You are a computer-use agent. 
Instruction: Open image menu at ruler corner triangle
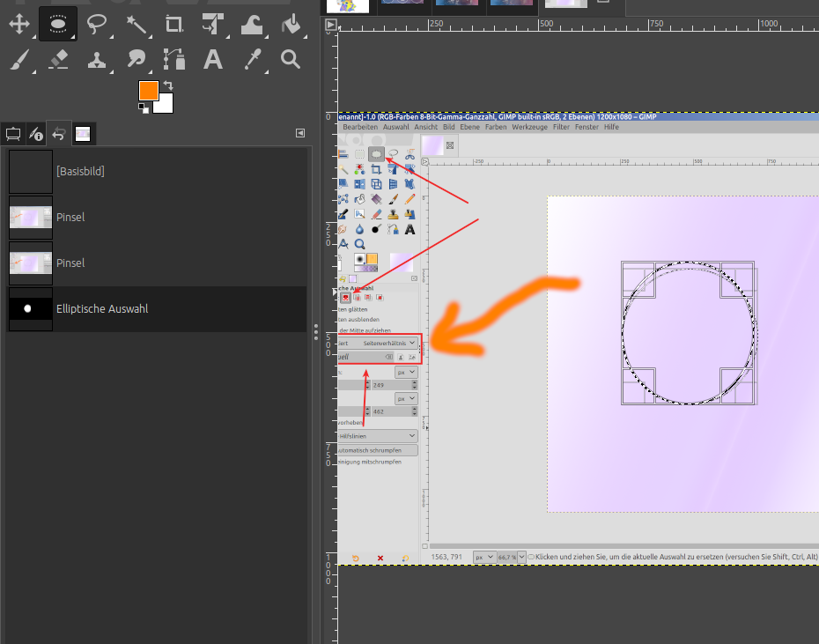[x=330, y=25]
